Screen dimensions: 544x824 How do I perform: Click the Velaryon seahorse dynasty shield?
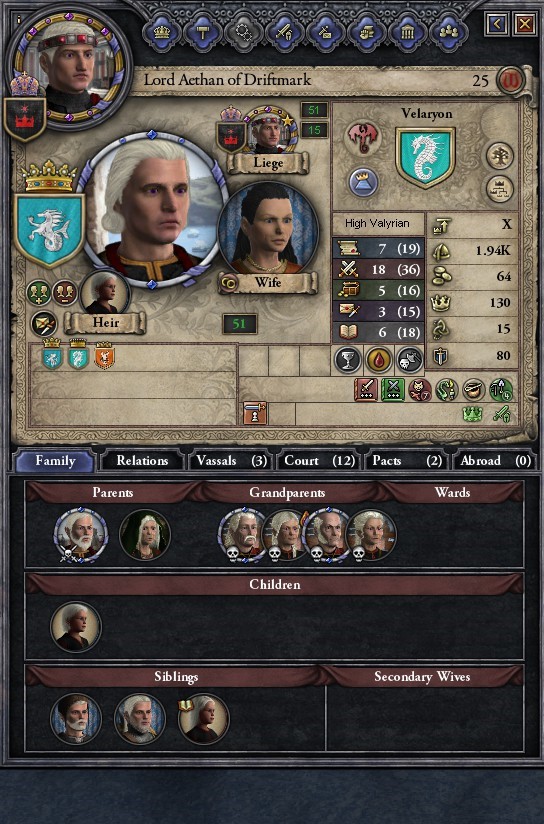click(x=425, y=158)
